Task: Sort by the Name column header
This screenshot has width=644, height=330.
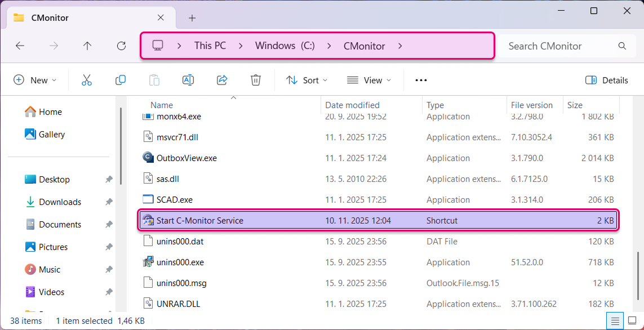Action: coord(161,105)
